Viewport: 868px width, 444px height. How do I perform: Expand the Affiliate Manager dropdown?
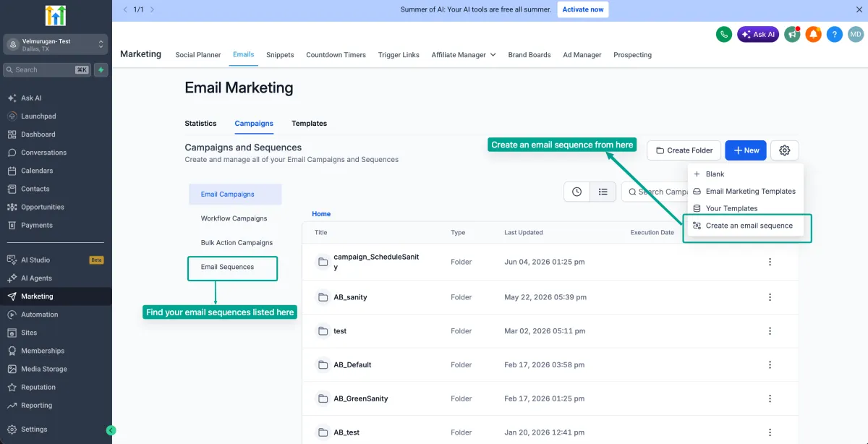[x=464, y=55]
